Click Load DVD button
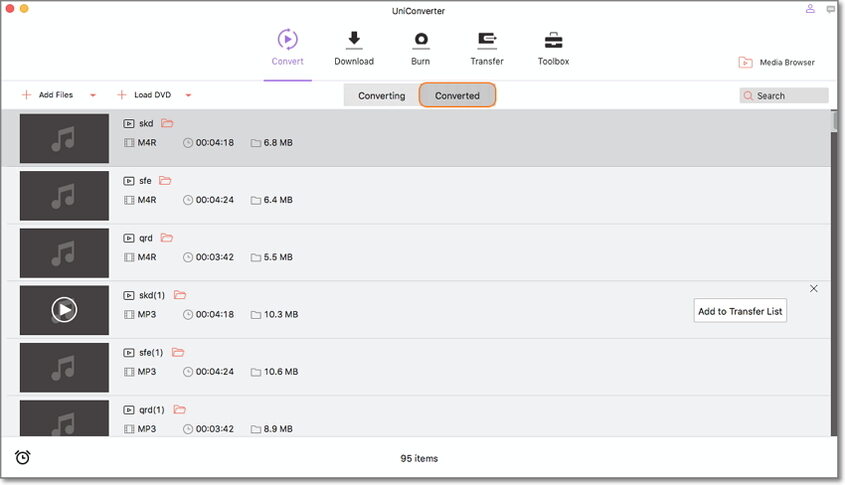The height and width of the screenshot is (485, 845). [x=144, y=95]
